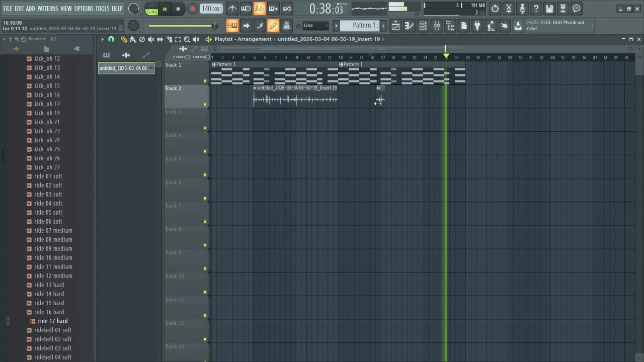644x362 pixels.
Task: Open the piano roll view icon
Action: tap(410, 26)
